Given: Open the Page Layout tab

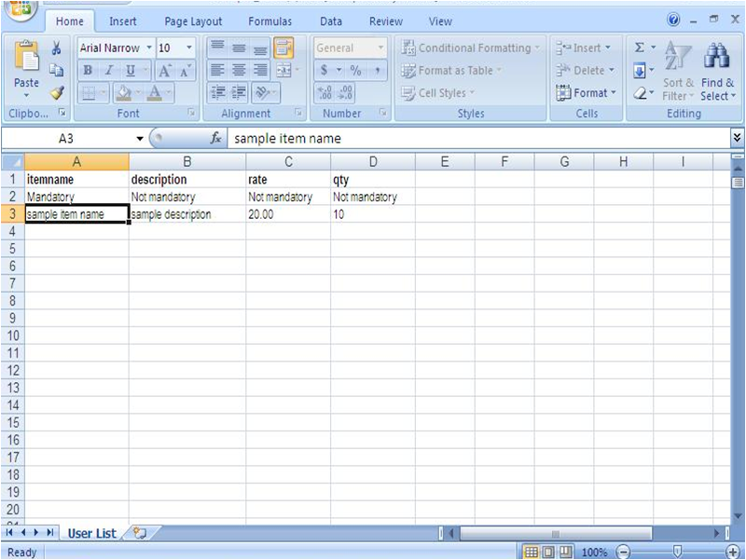Looking at the screenshot, I should point(193,21).
